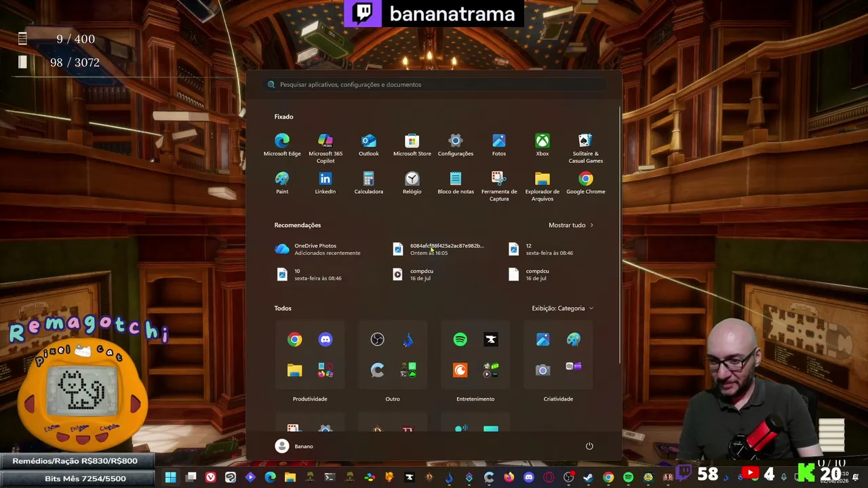Image resolution: width=868 pixels, height=488 pixels.
Task: Open Firefox from the taskbar
Action: (x=509, y=477)
